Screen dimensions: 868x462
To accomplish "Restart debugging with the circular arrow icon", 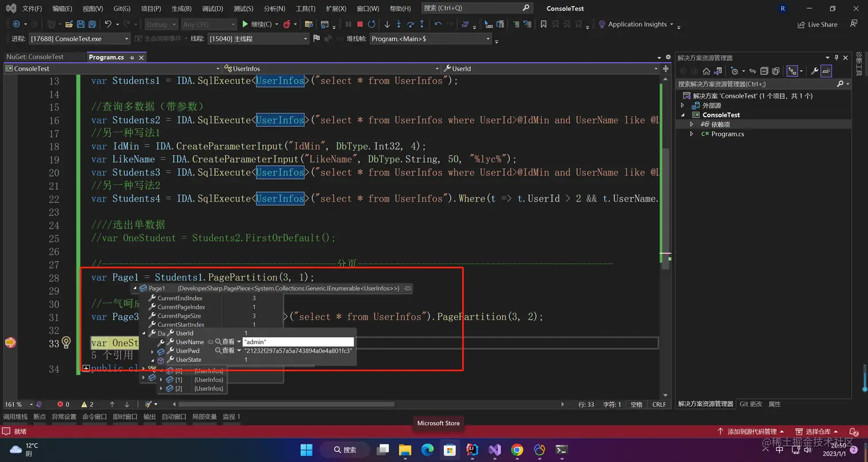I will [x=371, y=24].
